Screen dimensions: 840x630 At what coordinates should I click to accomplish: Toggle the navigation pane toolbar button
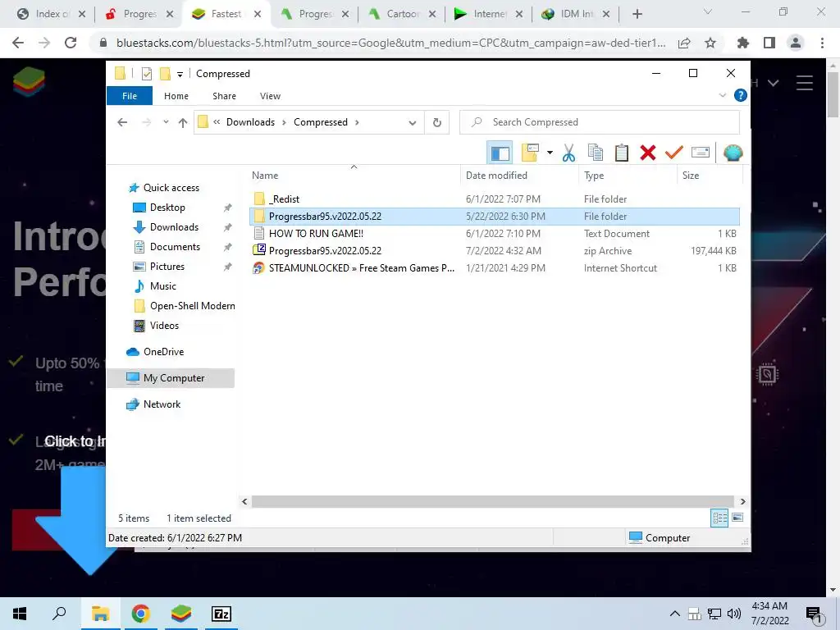[500, 153]
